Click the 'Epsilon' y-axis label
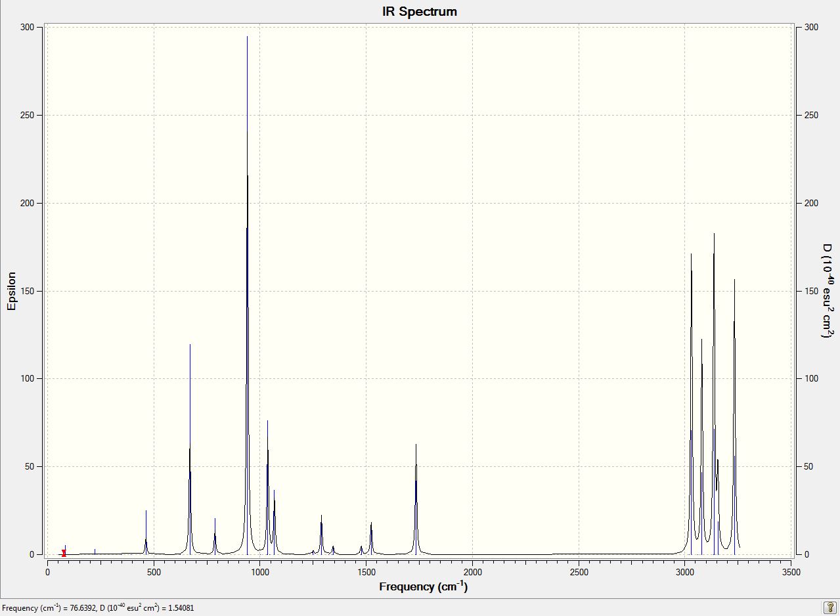The height and width of the screenshot is (616, 840). tap(11, 291)
